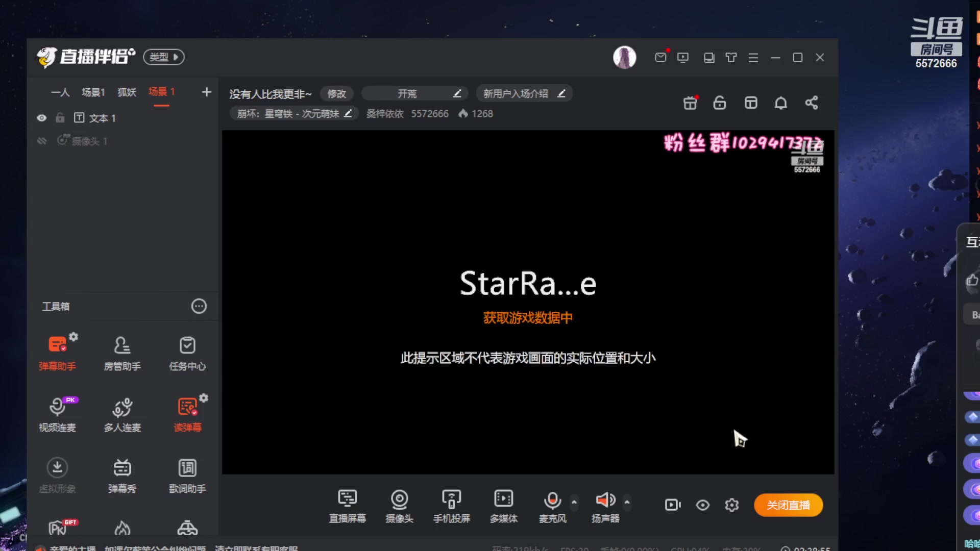The width and height of the screenshot is (980, 551).
Task: Edit game category 崩坏：星穹铁道
Action: click(294, 114)
